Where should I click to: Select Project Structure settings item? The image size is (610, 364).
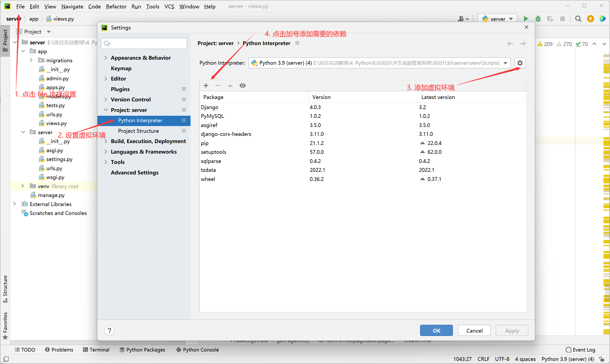pyautogui.click(x=138, y=131)
